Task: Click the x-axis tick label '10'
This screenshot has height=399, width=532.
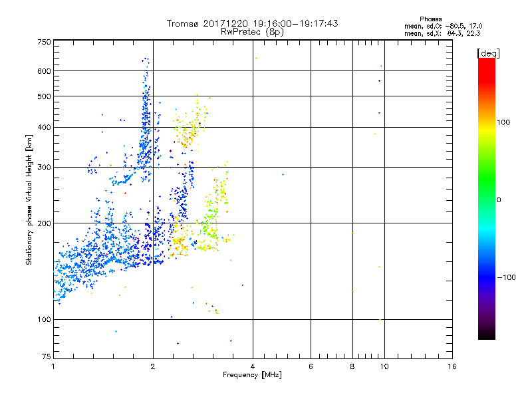Action: (x=384, y=366)
